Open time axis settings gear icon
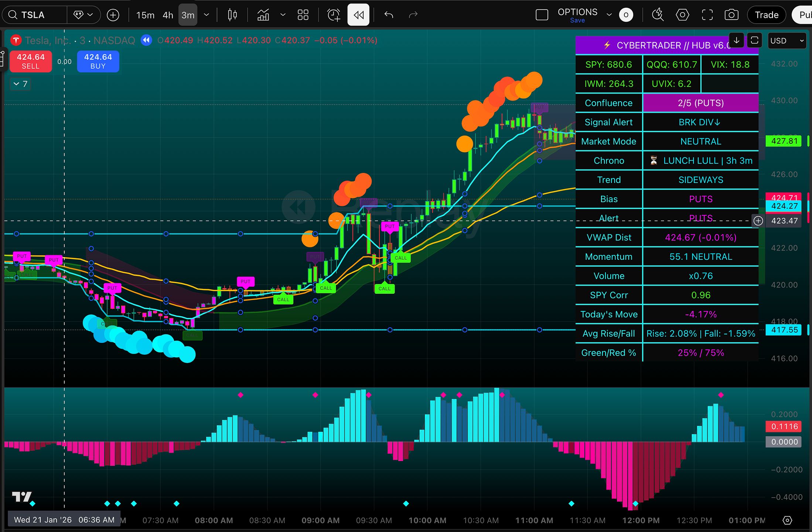812x532 pixels. point(787,520)
